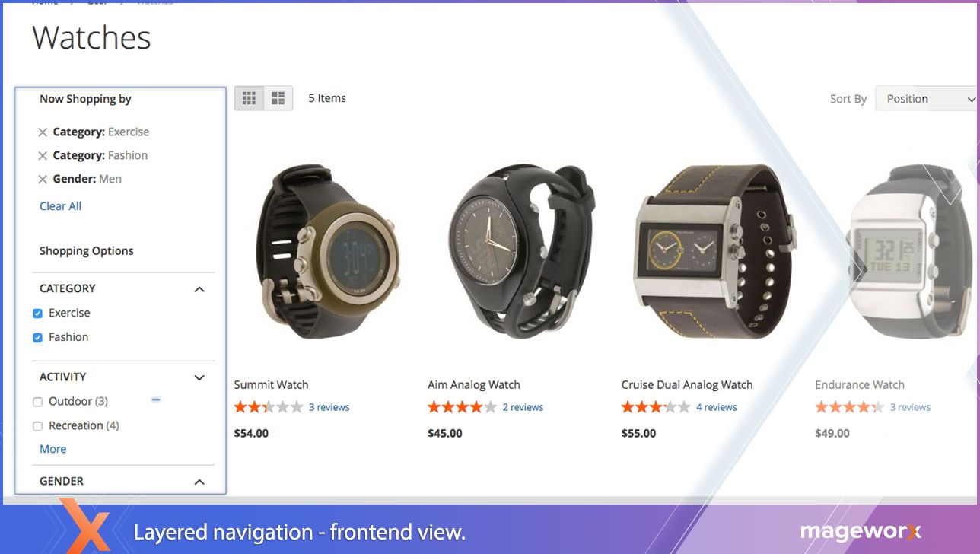Remove the Category: Exercise filter
This screenshot has height=554, width=980.
pyautogui.click(x=43, y=132)
